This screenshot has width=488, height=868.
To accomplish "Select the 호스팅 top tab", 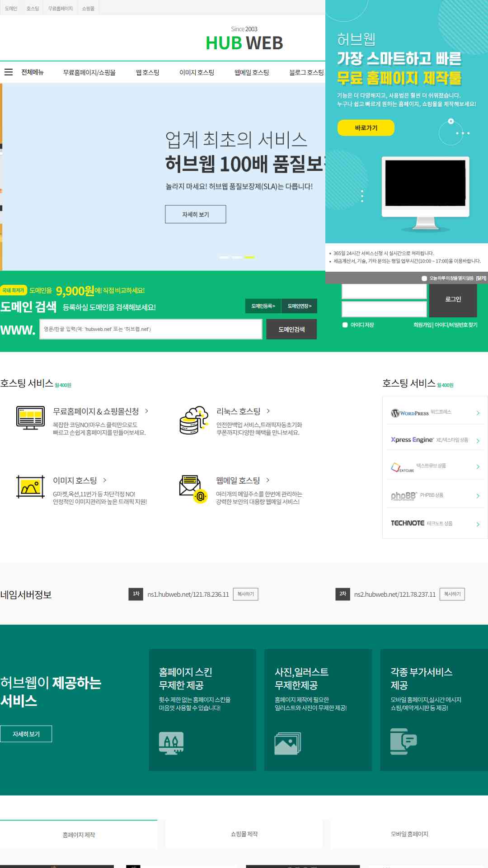I will tap(33, 9).
